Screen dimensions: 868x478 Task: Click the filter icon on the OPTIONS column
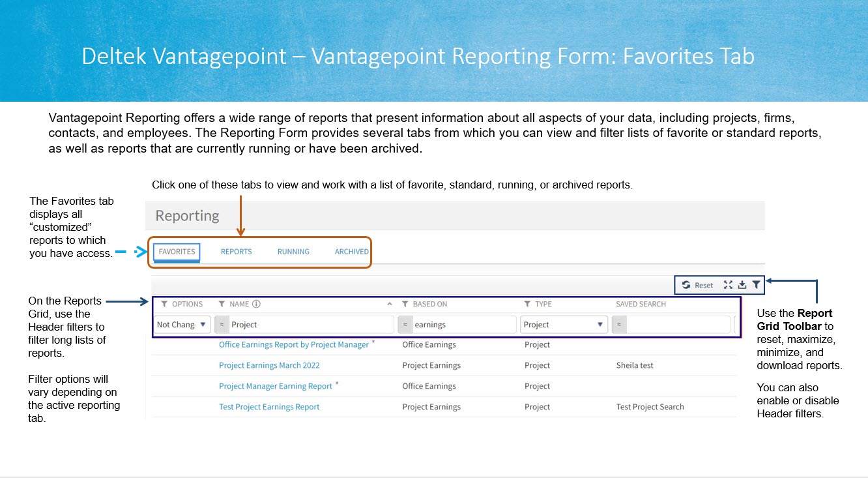(x=165, y=304)
